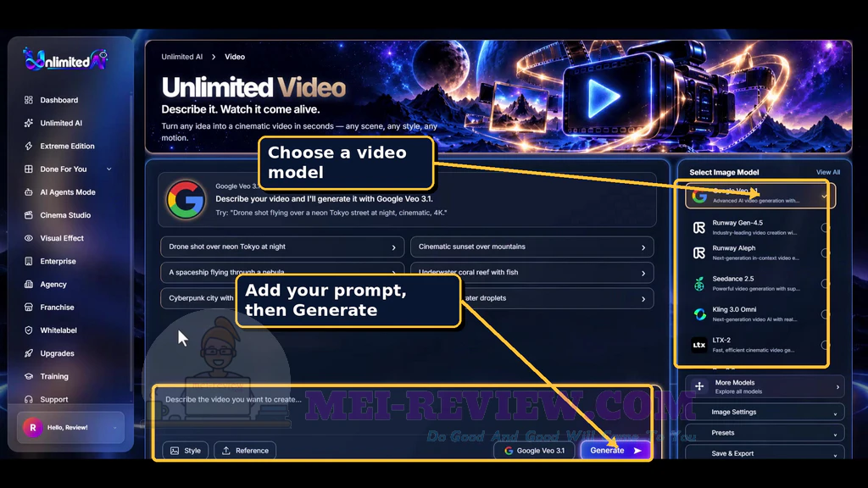Click the Runway Gen-4.5 model logo

pos(699,227)
